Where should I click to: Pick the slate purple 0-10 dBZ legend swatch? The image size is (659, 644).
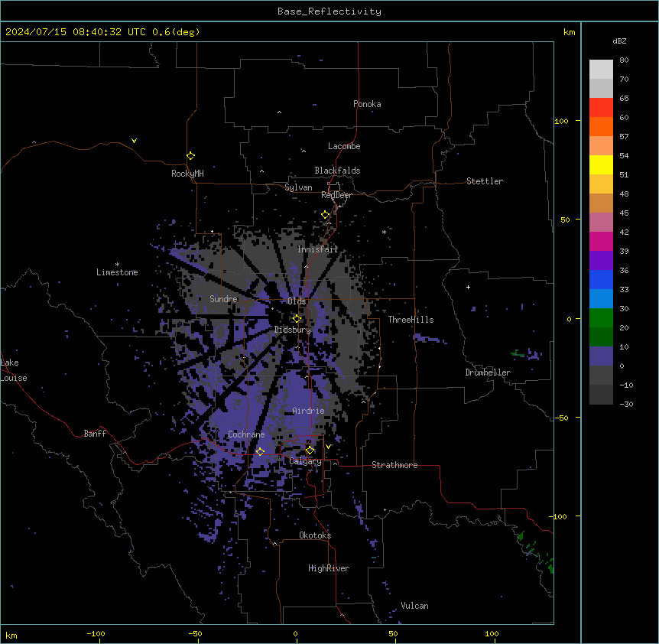tap(601, 356)
